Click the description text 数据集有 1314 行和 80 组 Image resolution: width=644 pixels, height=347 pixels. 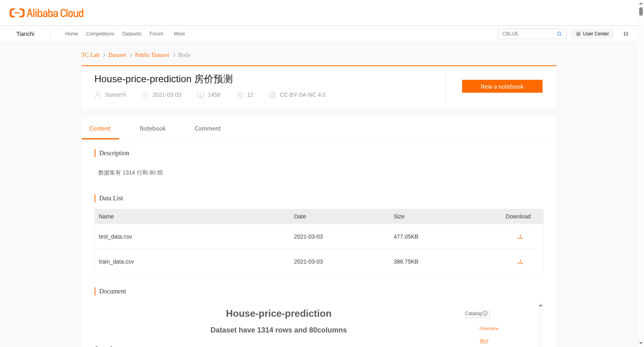(x=131, y=172)
